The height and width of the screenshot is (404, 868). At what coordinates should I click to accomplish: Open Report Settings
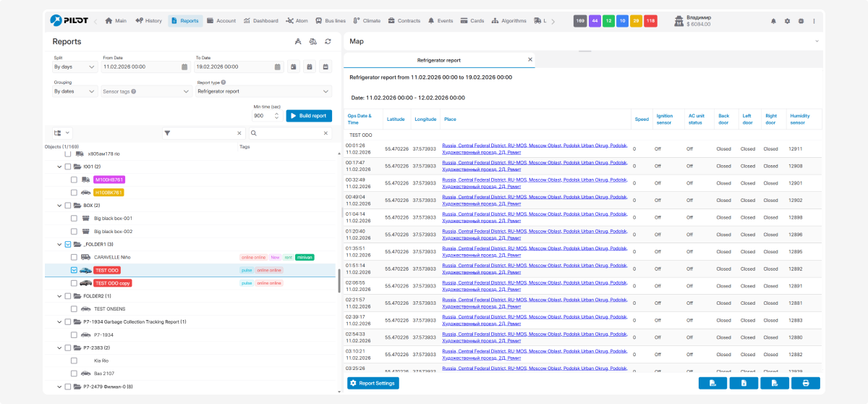(373, 383)
